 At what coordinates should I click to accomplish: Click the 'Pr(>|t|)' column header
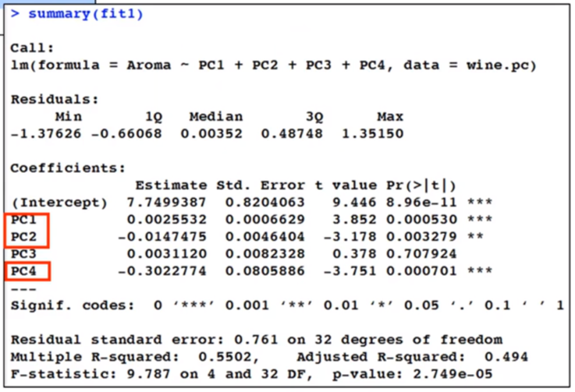click(421, 185)
